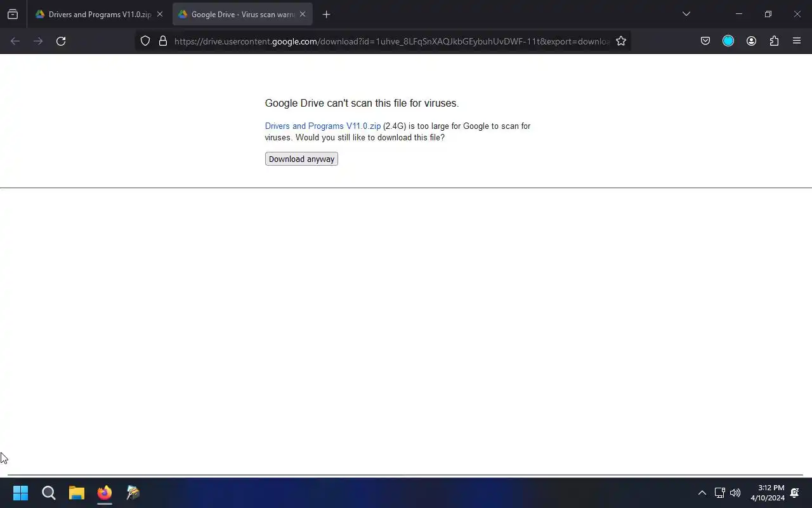Open the Drivers and Programs V11.0.zip link
812x508 pixels.
pyautogui.click(x=323, y=126)
